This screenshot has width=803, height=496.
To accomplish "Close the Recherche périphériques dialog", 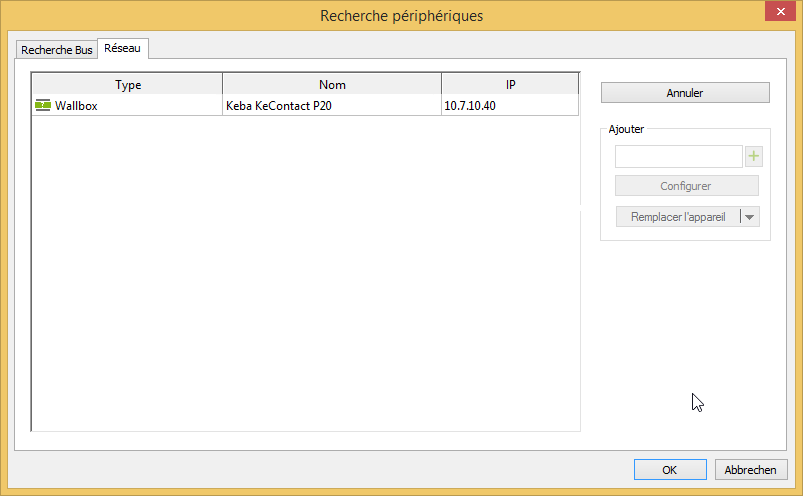I will tap(779, 13).
